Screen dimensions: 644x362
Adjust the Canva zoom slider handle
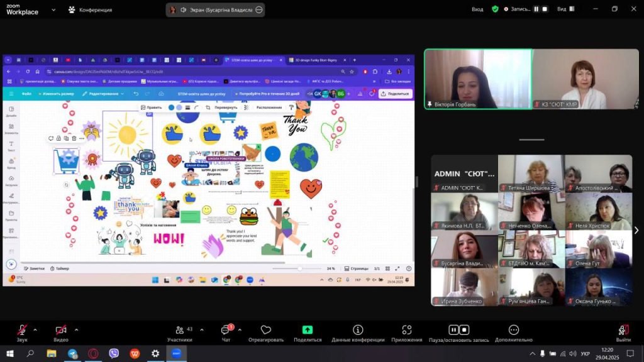(300, 268)
